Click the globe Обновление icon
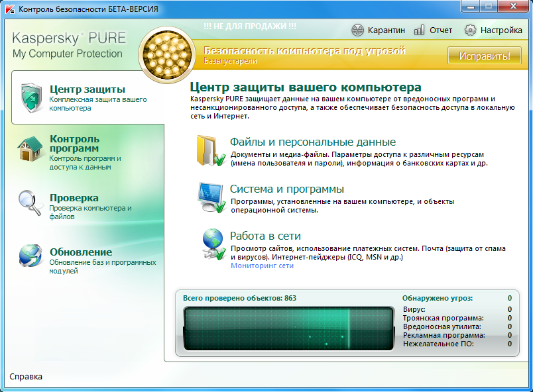 pyautogui.click(x=30, y=256)
